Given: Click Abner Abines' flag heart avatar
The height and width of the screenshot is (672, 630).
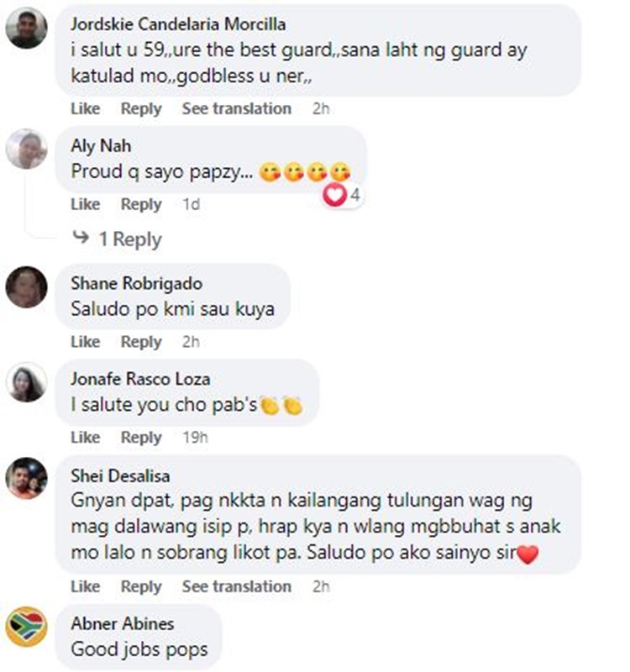Looking at the screenshot, I should [27, 627].
